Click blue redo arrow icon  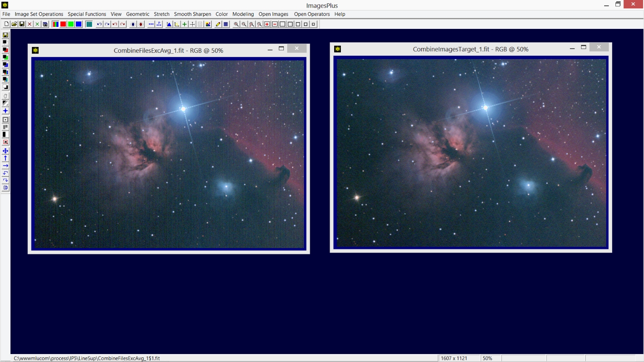[x=107, y=24]
